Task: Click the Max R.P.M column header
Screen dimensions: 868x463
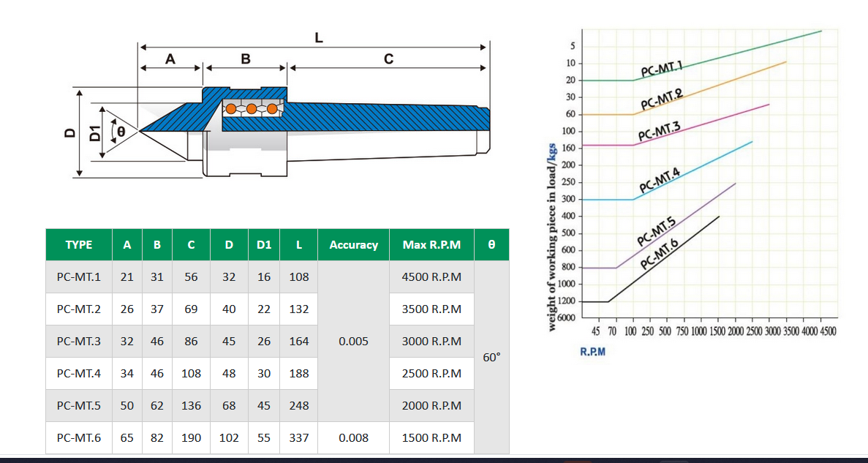Action: (431, 245)
